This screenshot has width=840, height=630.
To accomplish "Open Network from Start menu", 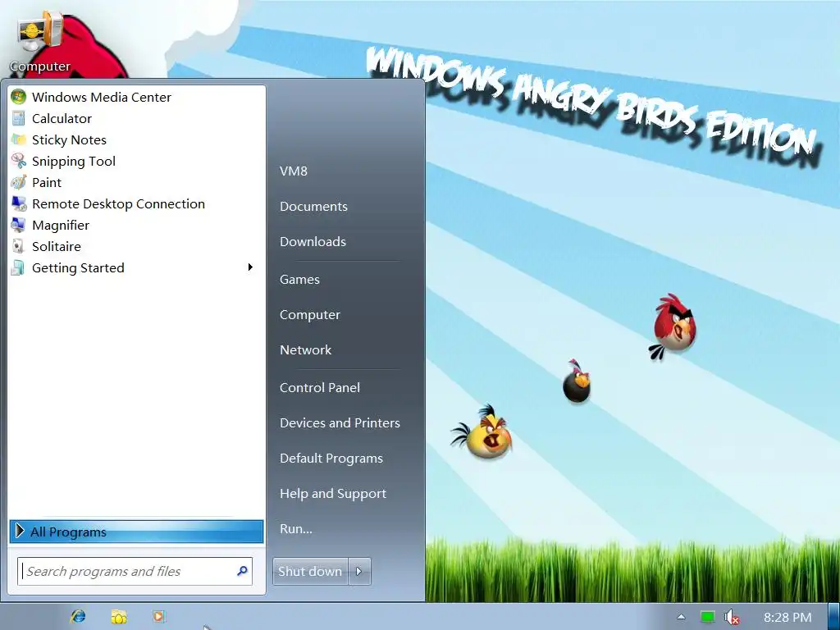I will click(305, 349).
